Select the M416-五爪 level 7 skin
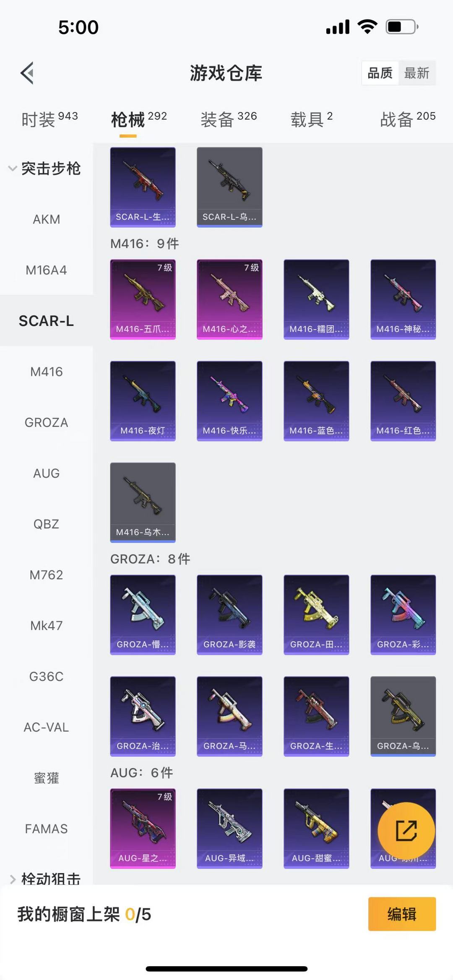This screenshot has height=980, width=453. pyautogui.click(x=143, y=300)
